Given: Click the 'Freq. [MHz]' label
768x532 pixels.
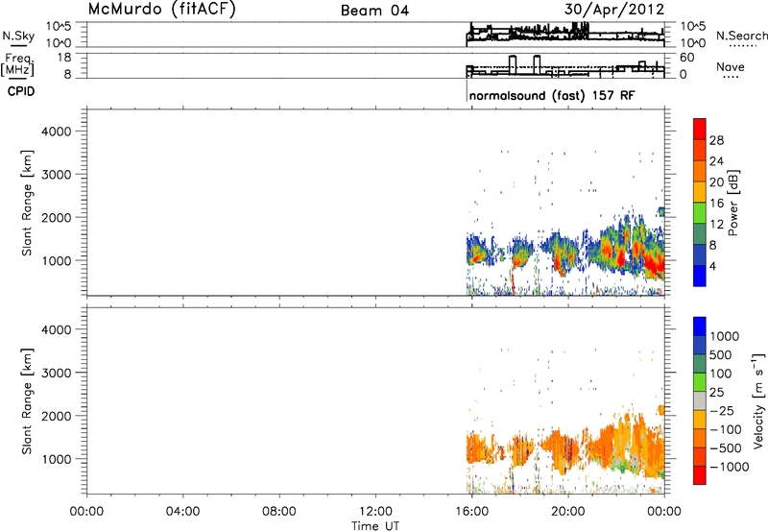Looking at the screenshot, I should click(18, 64).
